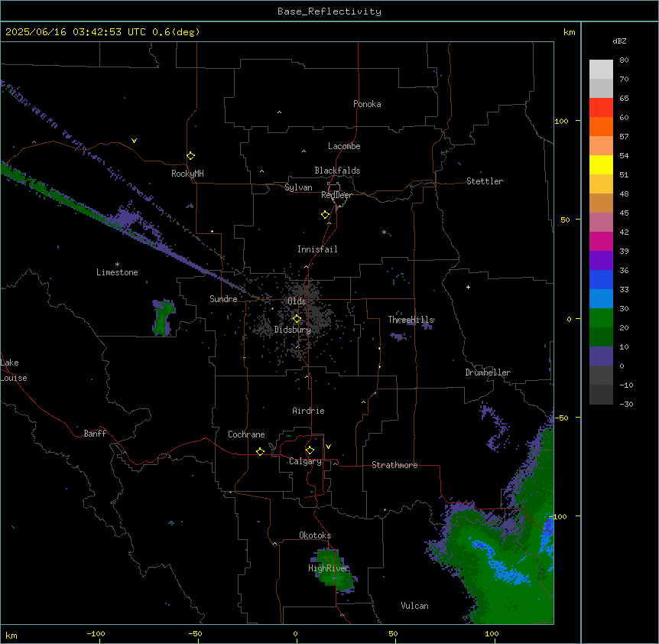This screenshot has height=644, width=659.
Task: Click the white asterisk marker above Limestone
Action: [117, 265]
